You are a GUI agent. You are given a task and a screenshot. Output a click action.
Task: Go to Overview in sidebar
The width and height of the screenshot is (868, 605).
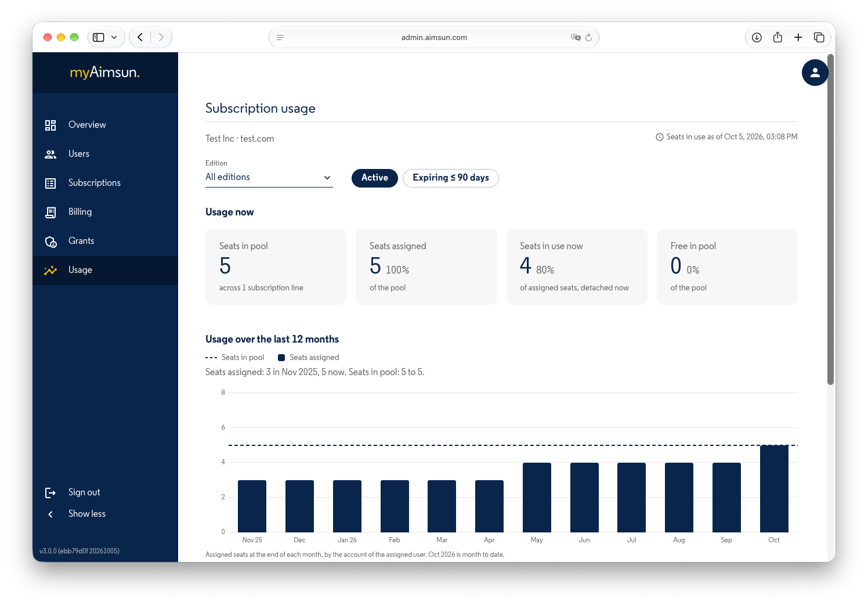click(x=105, y=125)
